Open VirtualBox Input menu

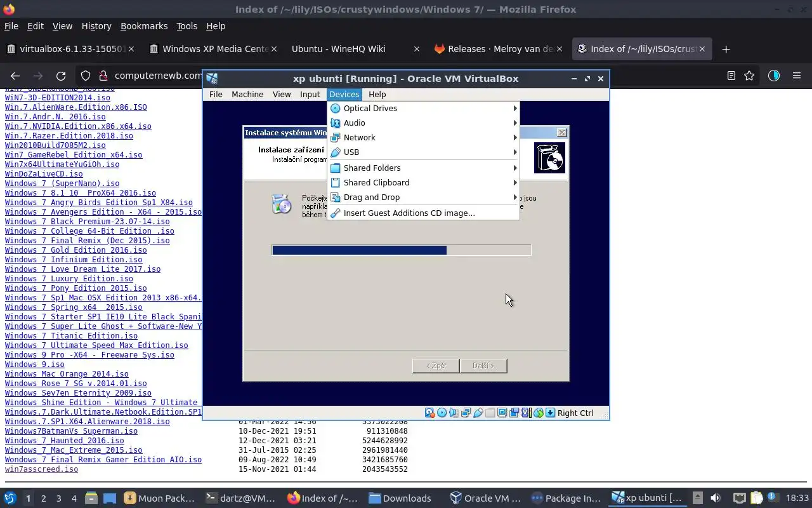point(310,94)
